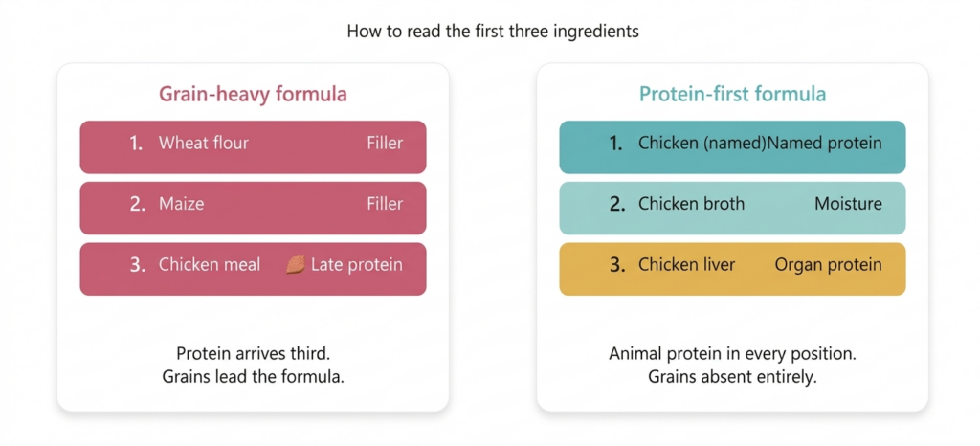Click the number 1 beside Wheat flour
The height and width of the screenshot is (446, 980).
coord(136,144)
